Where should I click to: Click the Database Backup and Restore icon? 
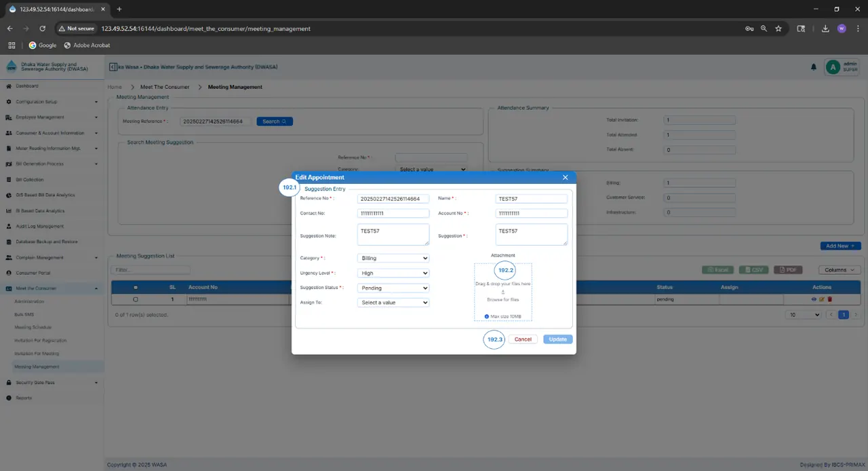pyautogui.click(x=9, y=242)
